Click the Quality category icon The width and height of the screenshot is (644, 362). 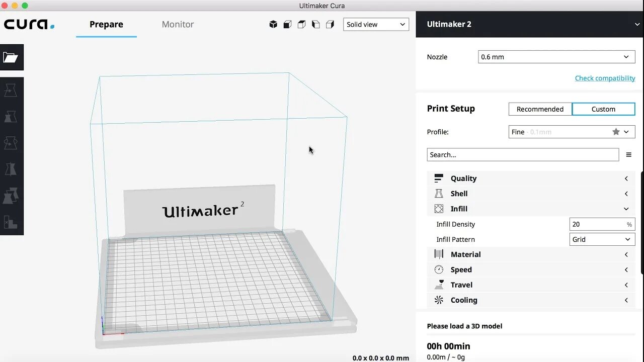(x=439, y=178)
